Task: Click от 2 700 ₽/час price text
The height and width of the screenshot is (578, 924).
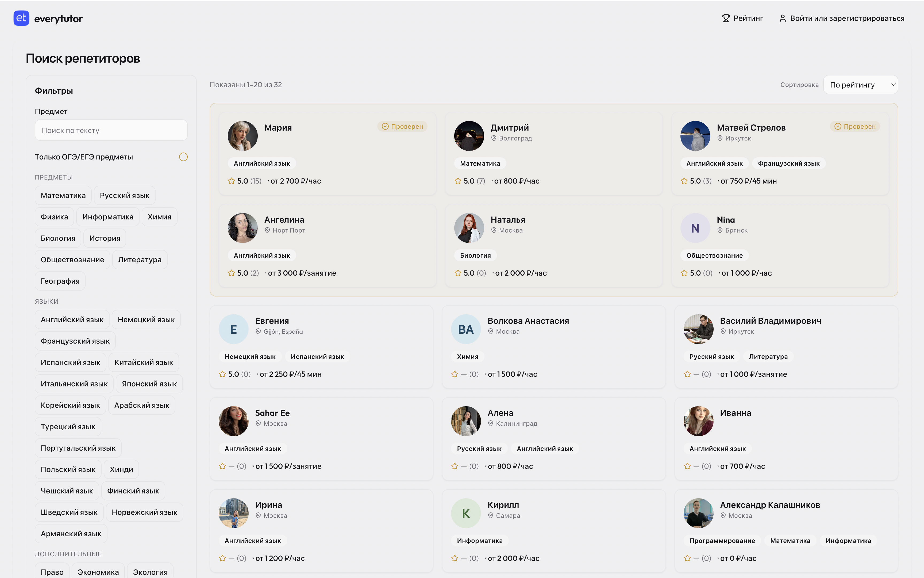Action: click(x=295, y=181)
